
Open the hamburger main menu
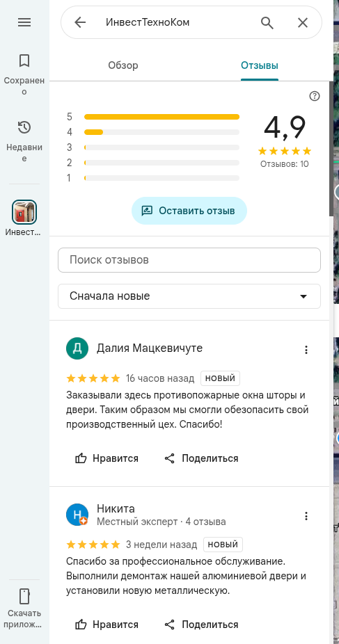click(x=24, y=22)
